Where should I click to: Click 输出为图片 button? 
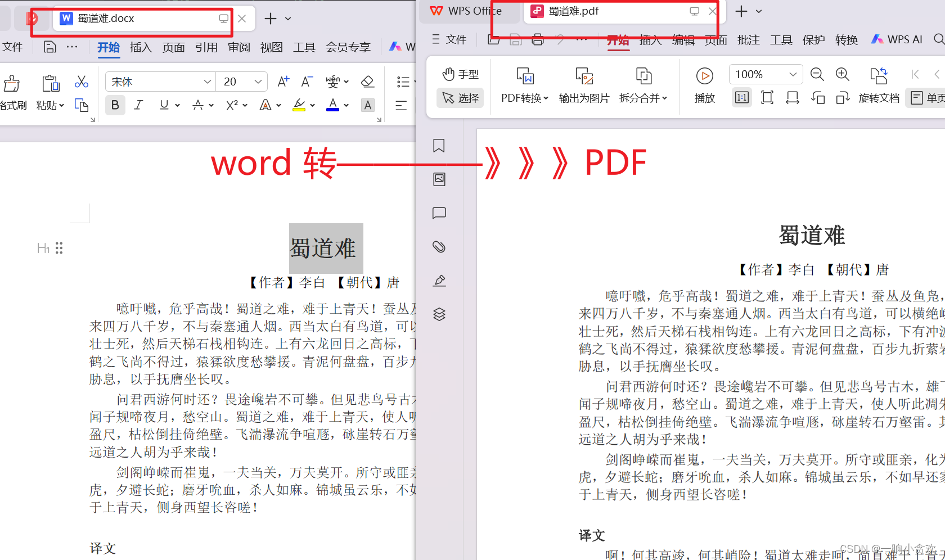(584, 85)
